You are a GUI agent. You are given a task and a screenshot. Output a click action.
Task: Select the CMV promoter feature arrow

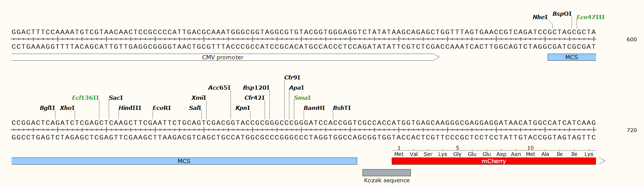(x=225, y=57)
